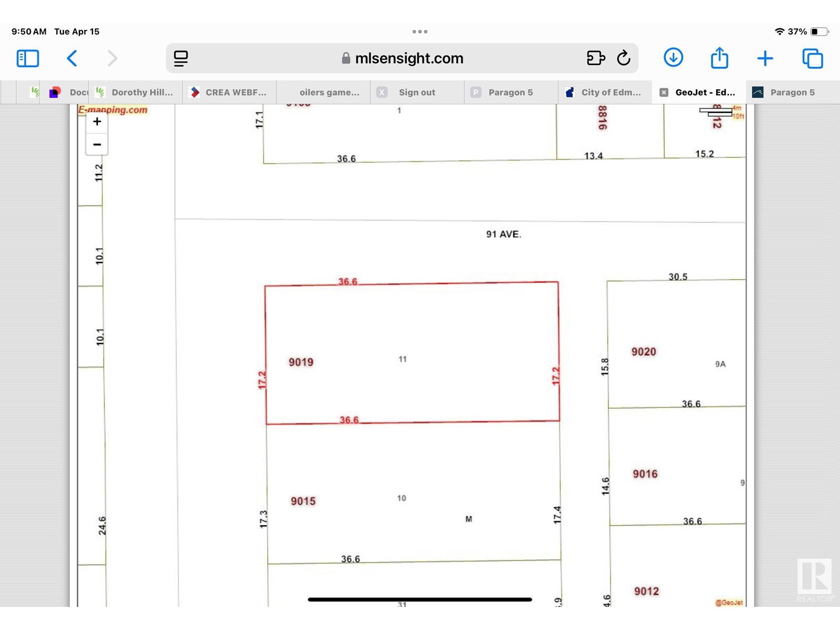Zoom out the map with minus button
Image resolution: width=840 pixels, height=630 pixels.
click(x=97, y=144)
